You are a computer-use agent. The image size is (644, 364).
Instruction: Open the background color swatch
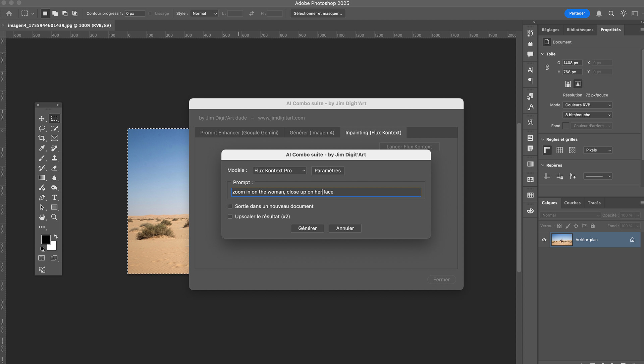pos(53,247)
